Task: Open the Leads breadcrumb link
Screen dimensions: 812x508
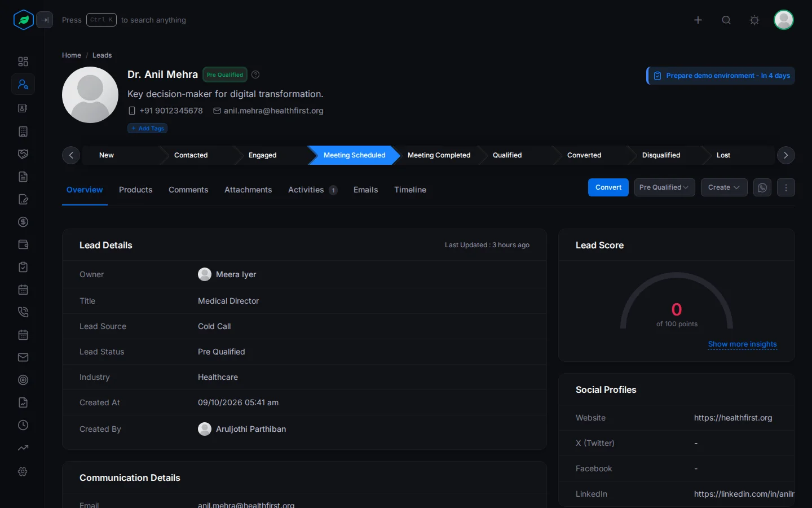Action: pyautogui.click(x=102, y=55)
